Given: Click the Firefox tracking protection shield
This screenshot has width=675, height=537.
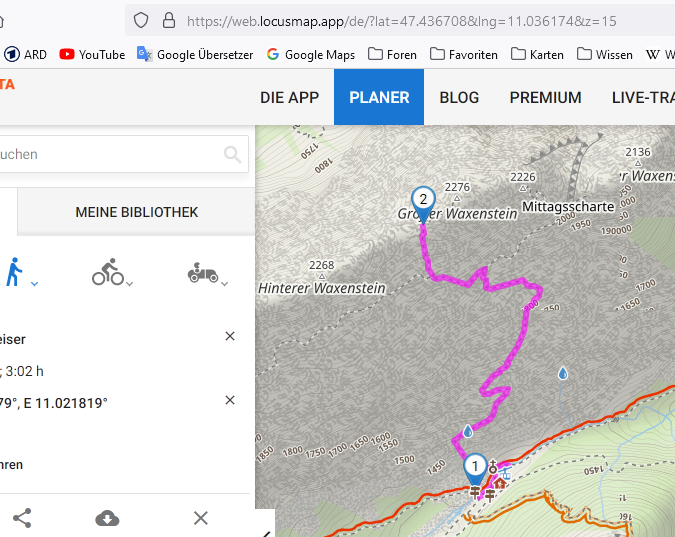Looking at the screenshot, I should (141, 20).
